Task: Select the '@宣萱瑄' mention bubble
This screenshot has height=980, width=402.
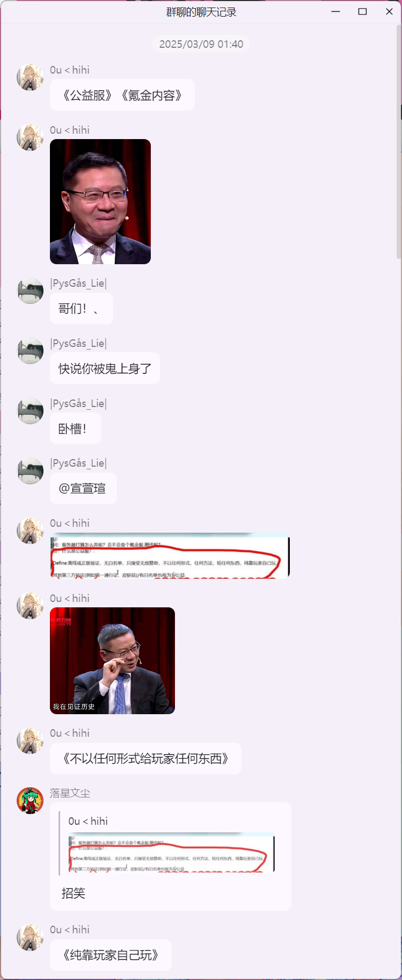Action: coord(83,488)
